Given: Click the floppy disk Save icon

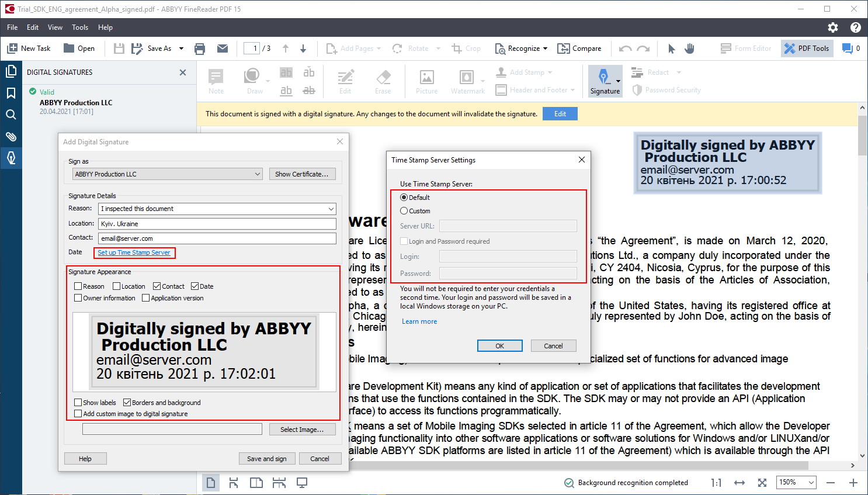Looking at the screenshot, I should [119, 49].
